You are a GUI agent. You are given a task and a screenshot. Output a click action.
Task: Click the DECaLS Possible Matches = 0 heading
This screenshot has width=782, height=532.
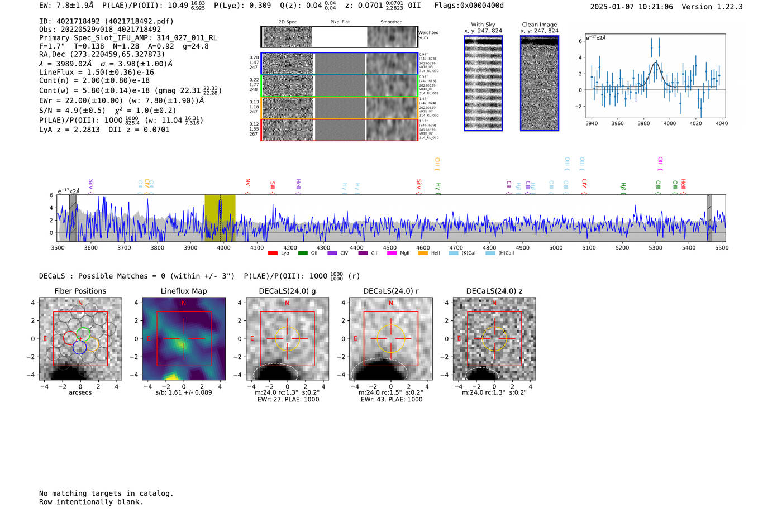[137, 276]
